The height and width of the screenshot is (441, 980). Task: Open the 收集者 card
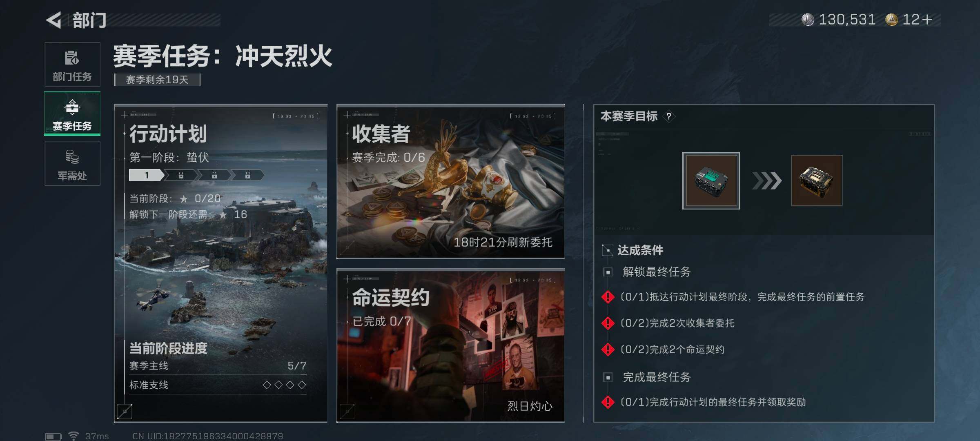tap(451, 181)
